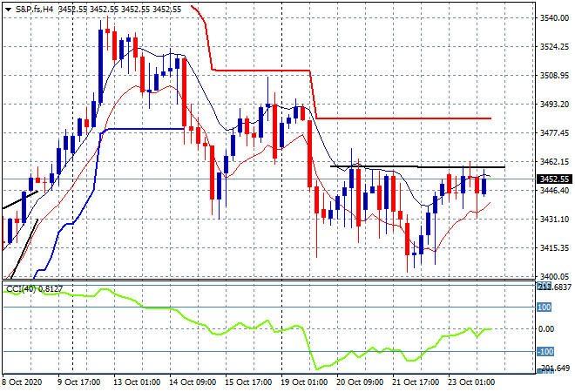
Task: Click the 3508.95 price axis label
Action: point(554,76)
